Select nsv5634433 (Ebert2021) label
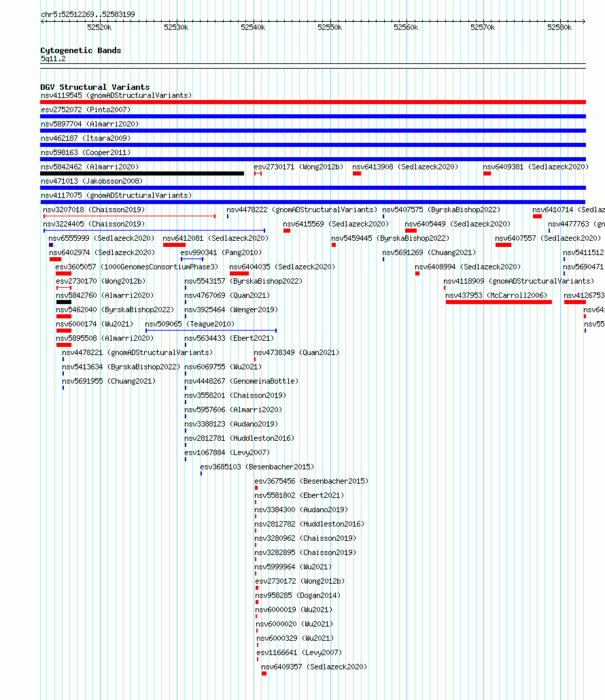The image size is (605, 700). (229, 338)
